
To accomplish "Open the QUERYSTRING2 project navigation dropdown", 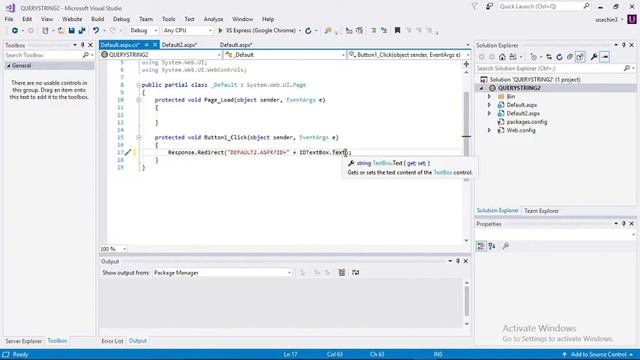I will [161, 55].
